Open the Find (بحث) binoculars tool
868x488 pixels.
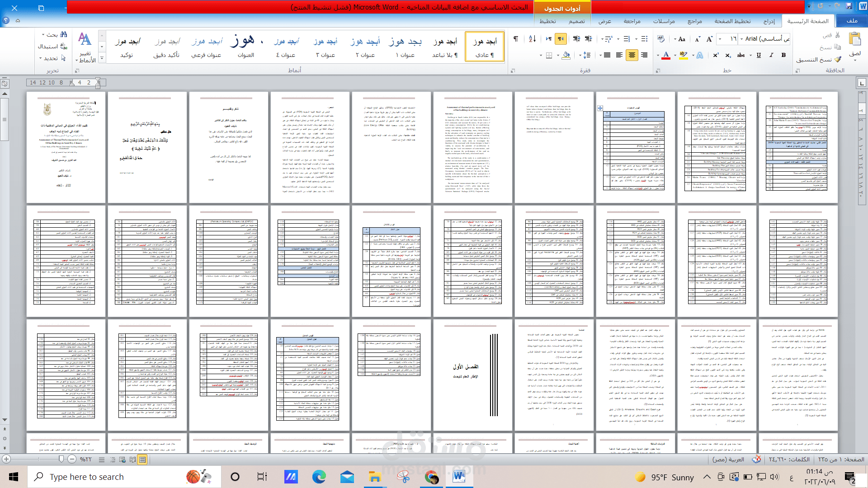(x=55, y=34)
